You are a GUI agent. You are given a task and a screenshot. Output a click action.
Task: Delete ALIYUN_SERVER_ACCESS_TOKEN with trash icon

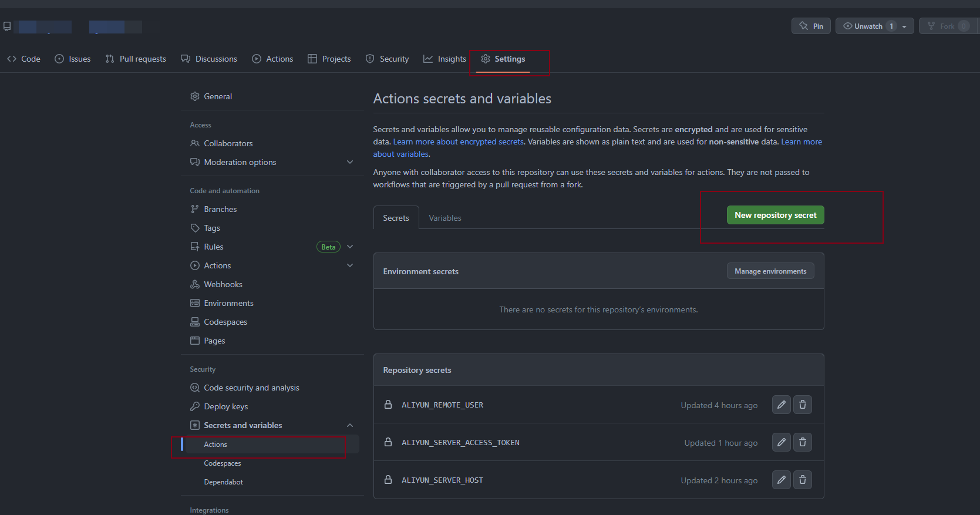click(802, 442)
